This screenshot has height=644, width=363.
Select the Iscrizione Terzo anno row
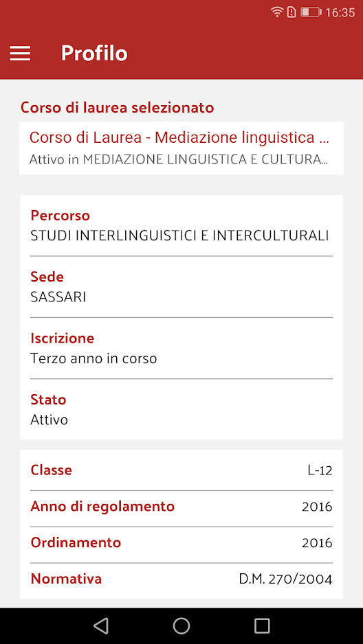click(181, 348)
